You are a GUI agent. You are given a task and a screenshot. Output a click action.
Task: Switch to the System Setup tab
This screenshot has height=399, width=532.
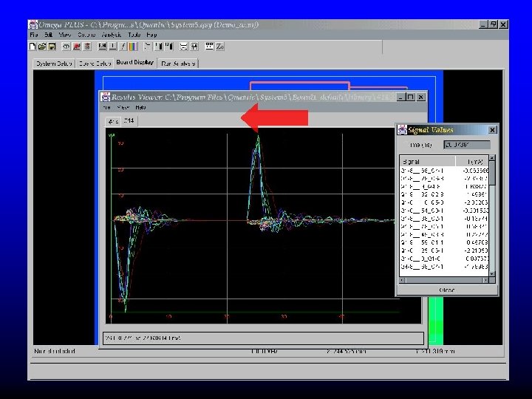pyautogui.click(x=52, y=64)
